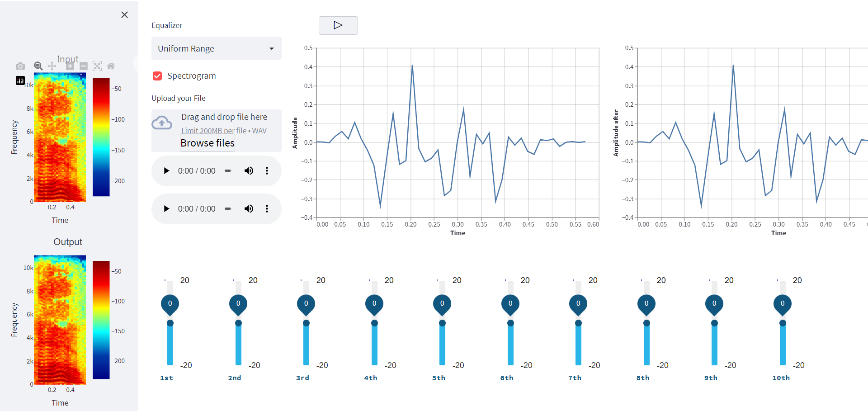Close the sidebar panel
Image resolution: width=868 pixels, height=411 pixels.
[124, 14]
